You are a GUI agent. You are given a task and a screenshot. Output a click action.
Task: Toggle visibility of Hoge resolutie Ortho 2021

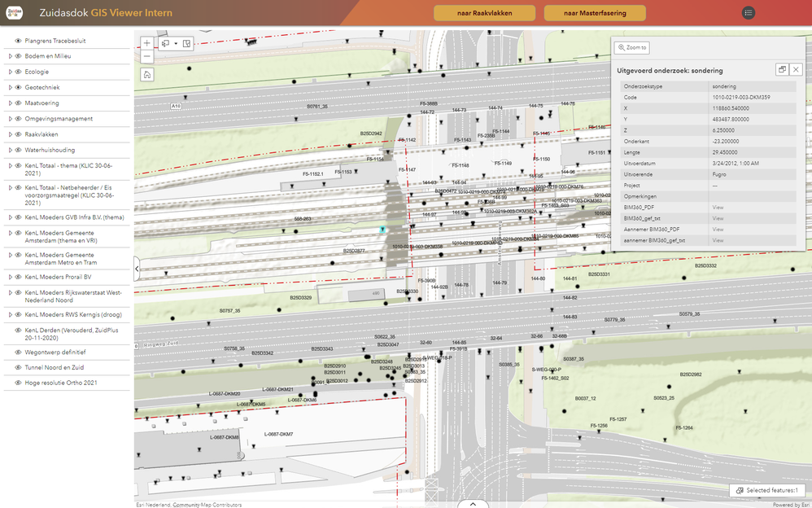(x=18, y=383)
